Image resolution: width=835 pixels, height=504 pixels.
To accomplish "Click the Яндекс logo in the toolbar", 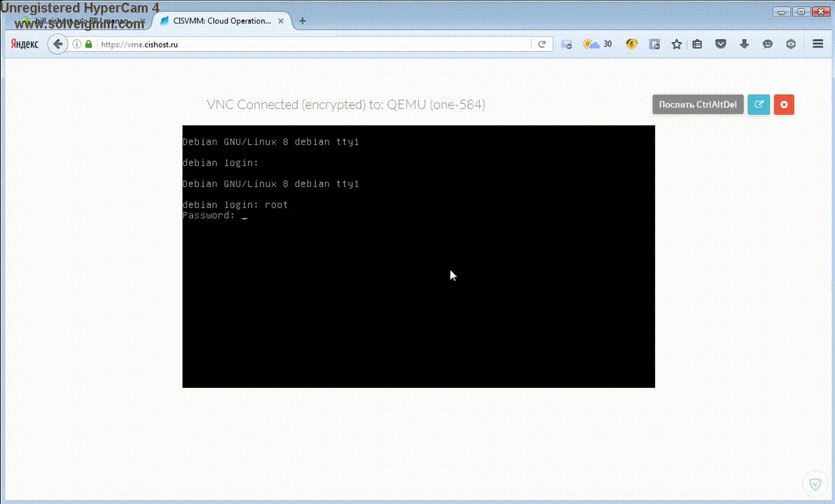I will click(x=25, y=44).
